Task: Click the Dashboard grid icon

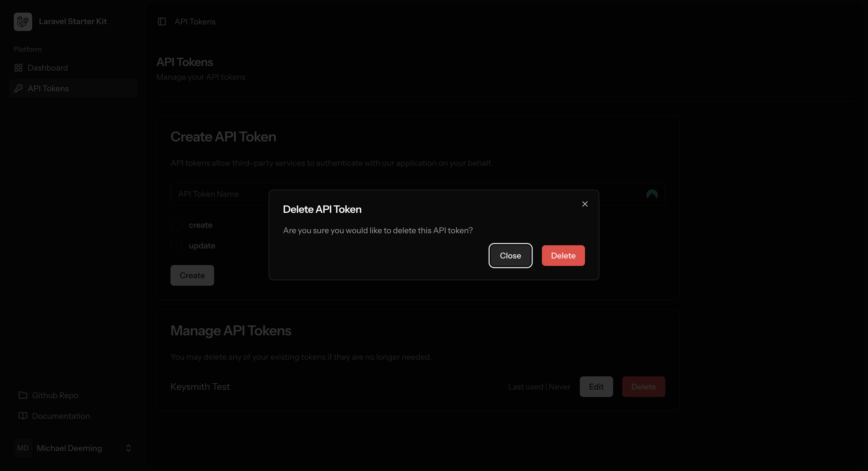Action: point(18,68)
